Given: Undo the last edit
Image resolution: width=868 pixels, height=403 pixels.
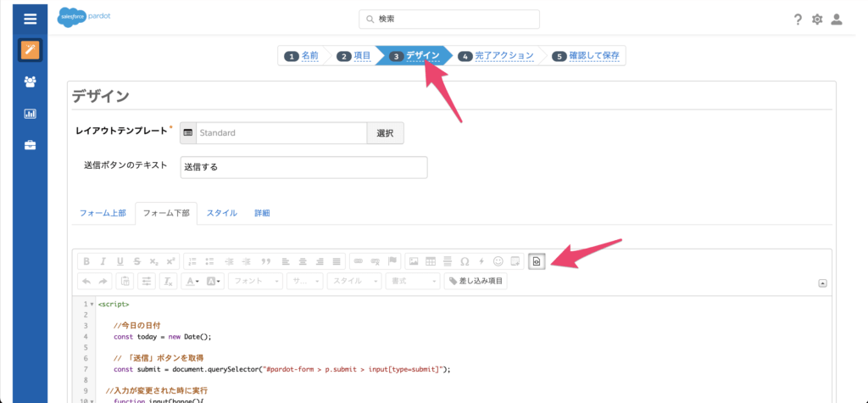Looking at the screenshot, I should pos(86,282).
